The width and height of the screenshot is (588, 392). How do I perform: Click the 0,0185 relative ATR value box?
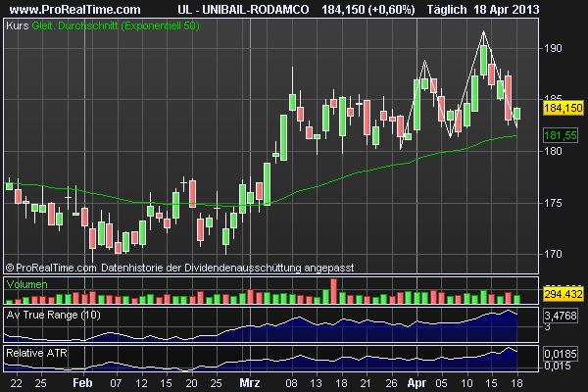pyautogui.click(x=561, y=354)
